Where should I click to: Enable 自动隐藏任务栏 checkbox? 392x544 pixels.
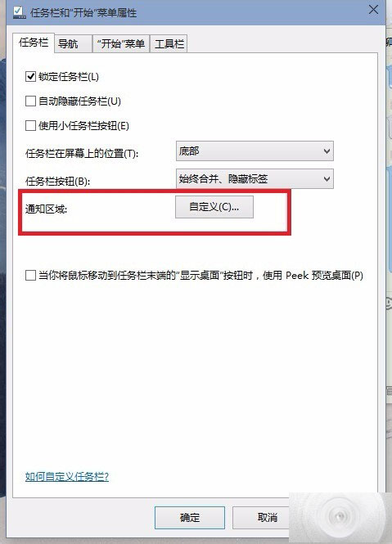tap(30, 101)
